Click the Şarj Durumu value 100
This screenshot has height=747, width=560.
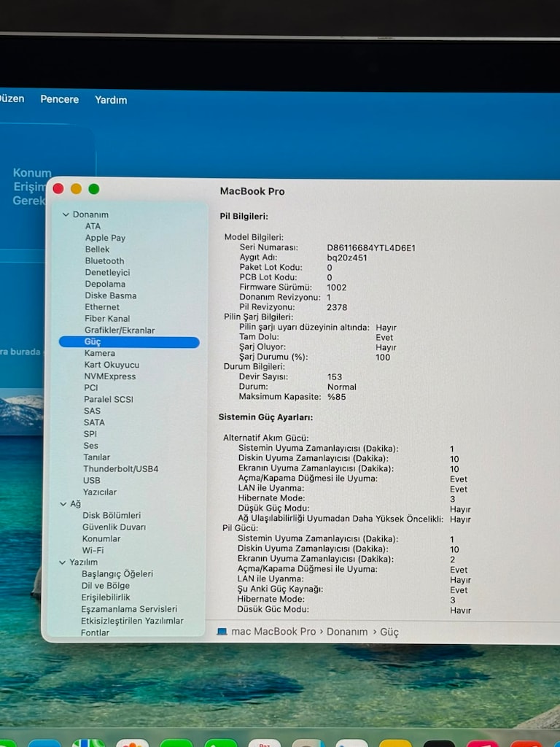(x=383, y=357)
